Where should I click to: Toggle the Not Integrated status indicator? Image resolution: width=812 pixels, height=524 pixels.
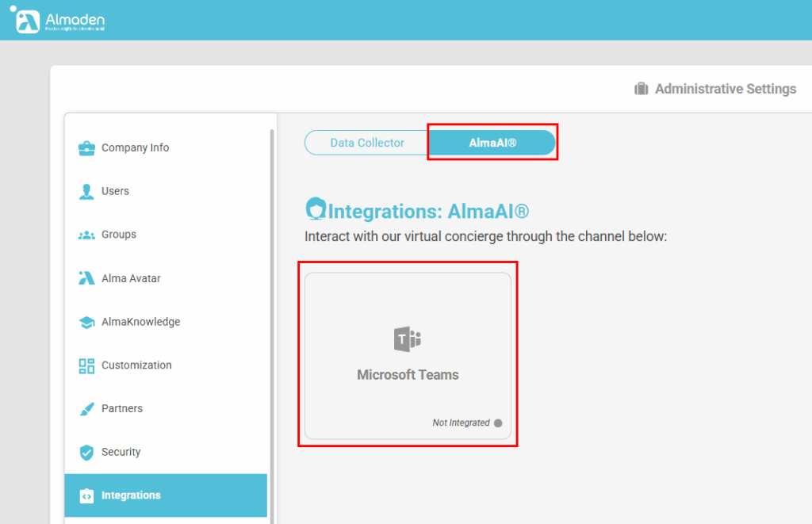[497, 423]
